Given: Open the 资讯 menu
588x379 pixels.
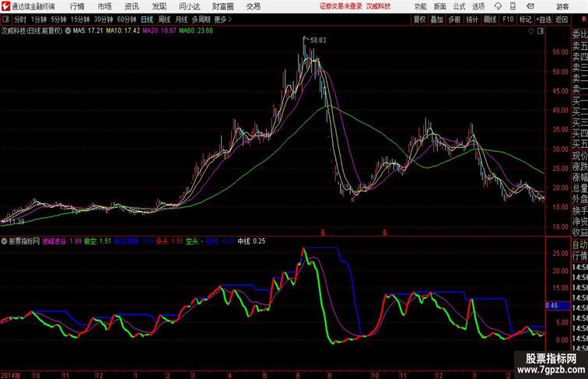Looking at the screenshot, I should pos(131,6).
